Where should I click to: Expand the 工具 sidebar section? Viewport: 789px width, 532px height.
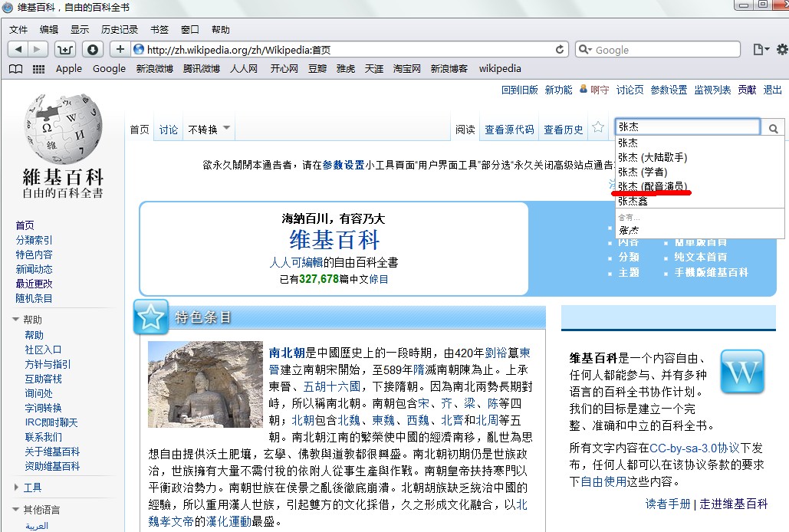(x=15, y=488)
